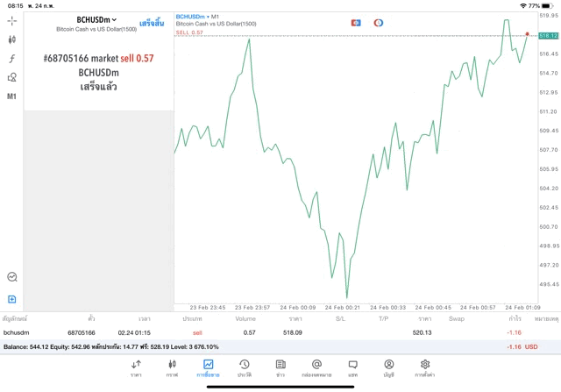Tap the 518.12 current price label
This screenshot has height=392, width=561.
point(548,35)
